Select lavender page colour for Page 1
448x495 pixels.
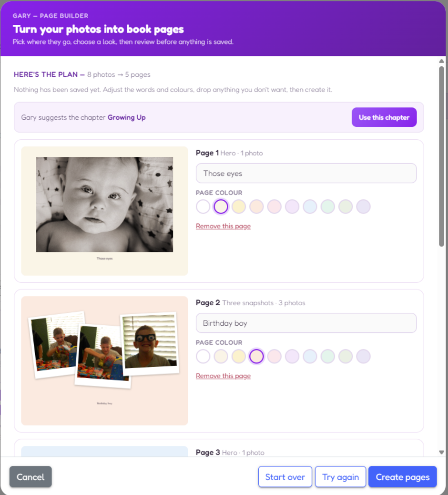364,207
